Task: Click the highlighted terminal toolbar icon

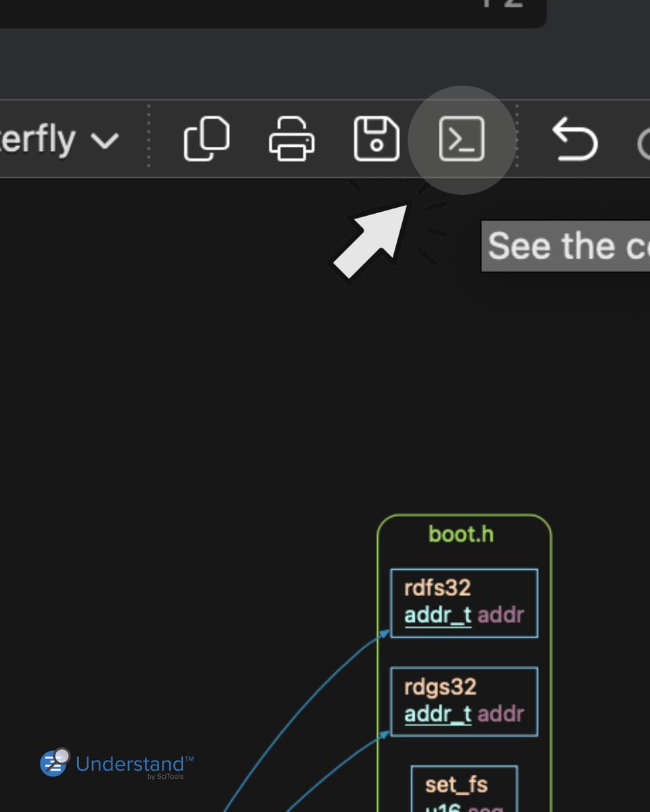Action: click(x=462, y=139)
